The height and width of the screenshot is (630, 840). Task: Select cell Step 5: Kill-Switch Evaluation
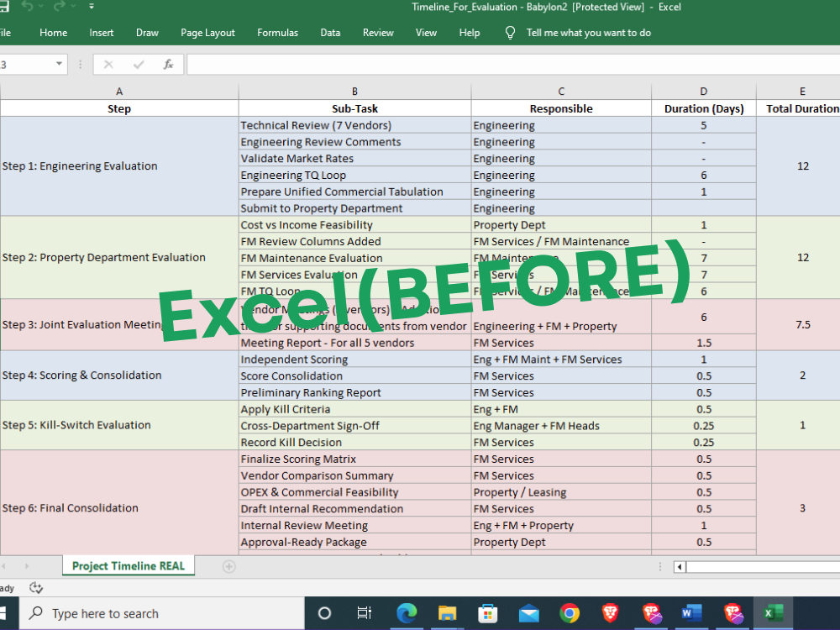tap(119, 425)
